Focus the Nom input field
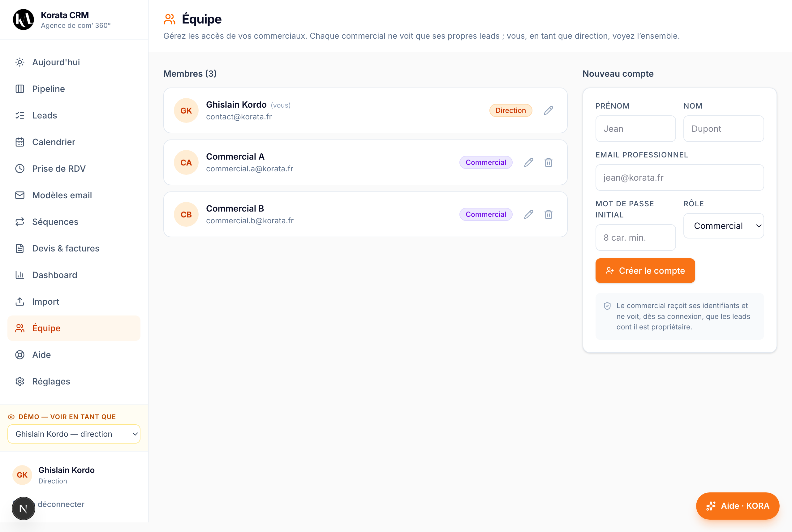The width and height of the screenshot is (792, 532). [723, 129]
